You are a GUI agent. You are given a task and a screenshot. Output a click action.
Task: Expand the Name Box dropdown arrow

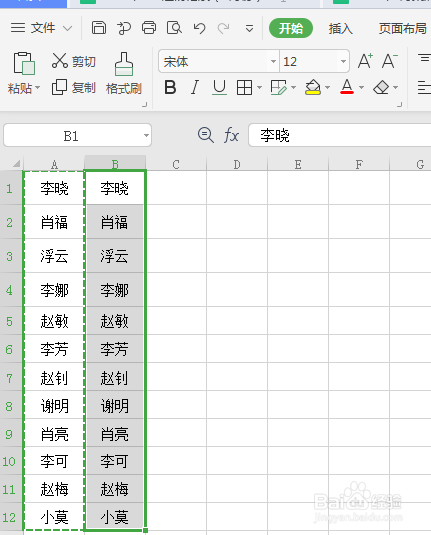(x=146, y=135)
